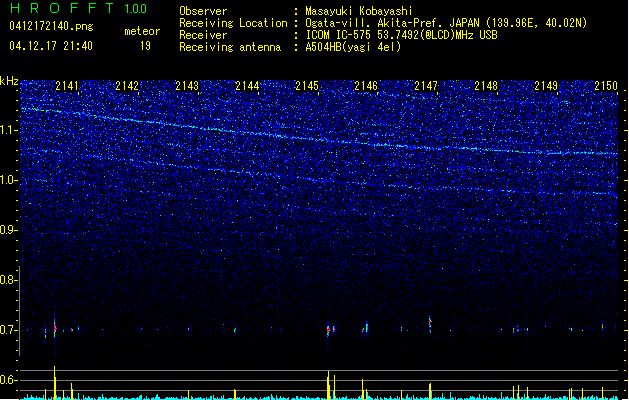Click the 2145 time axis marker

tap(306, 86)
